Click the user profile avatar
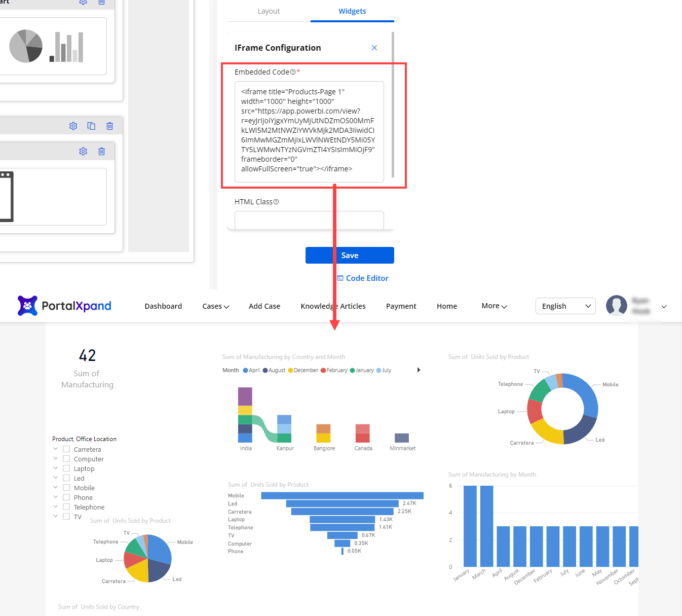Image resolution: width=682 pixels, height=616 pixels. point(616,306)
